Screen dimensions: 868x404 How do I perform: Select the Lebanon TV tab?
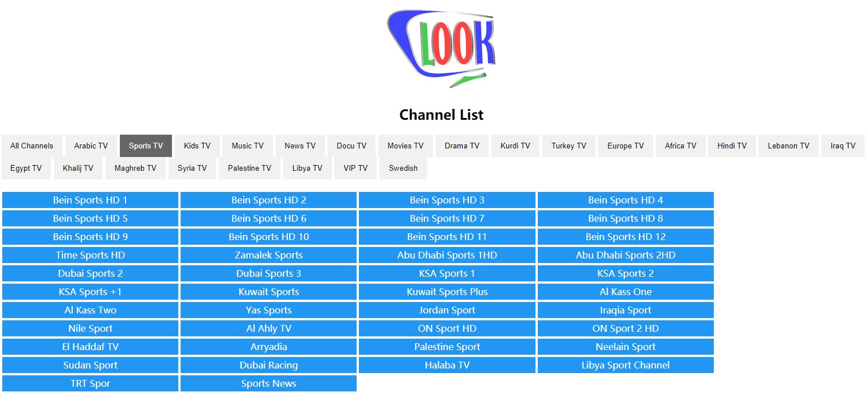pos(788,146)
